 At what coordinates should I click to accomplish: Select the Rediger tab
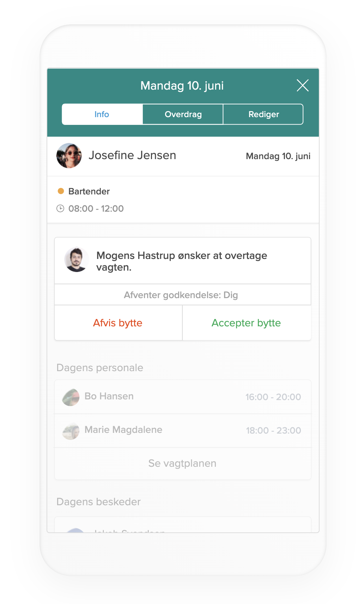click(x=263, y=114)
